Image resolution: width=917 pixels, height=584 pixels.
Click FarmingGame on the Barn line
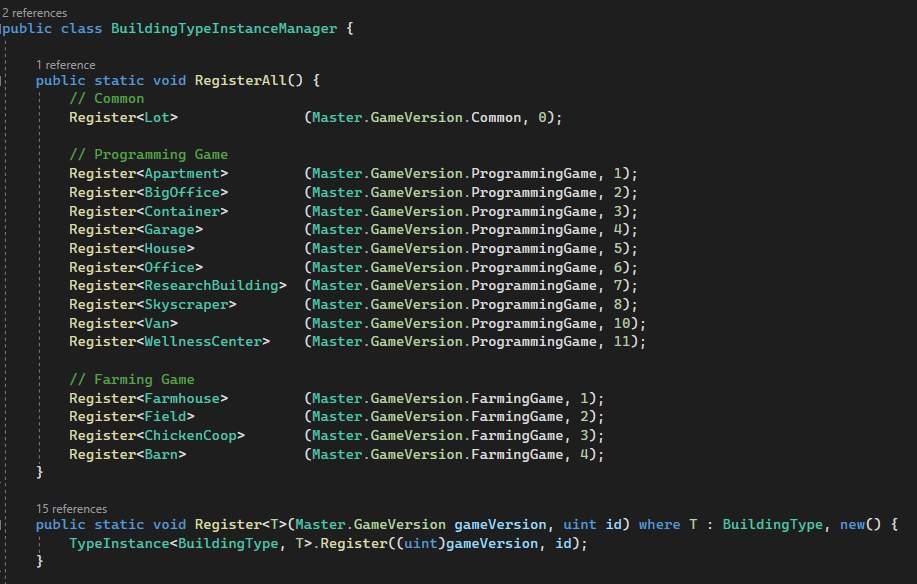[x=517, y=454]
